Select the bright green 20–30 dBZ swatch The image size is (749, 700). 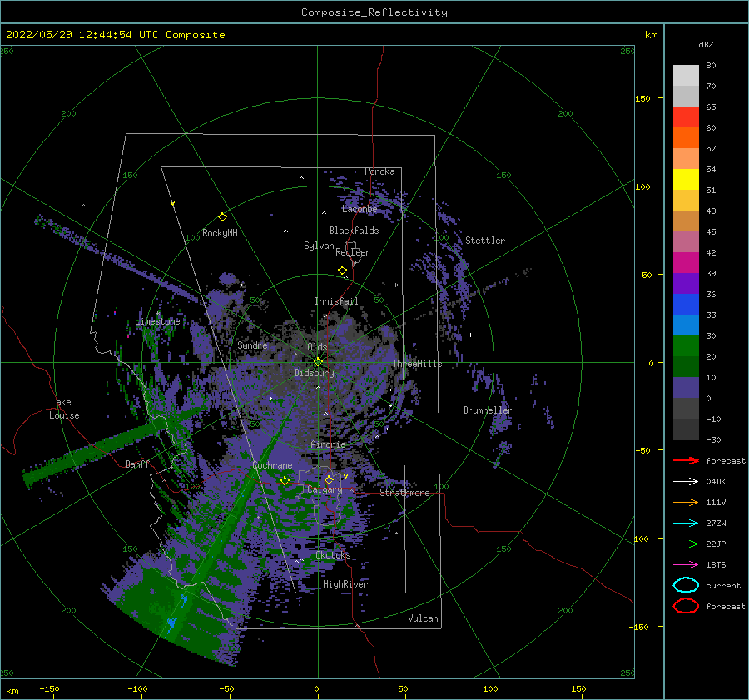click(x=686, y=346)
